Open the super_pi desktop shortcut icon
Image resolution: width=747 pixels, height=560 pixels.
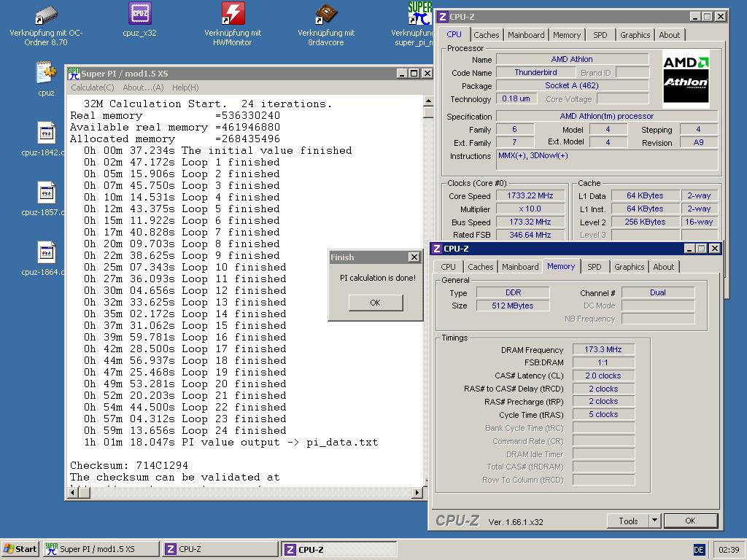[x=419, y=13]
